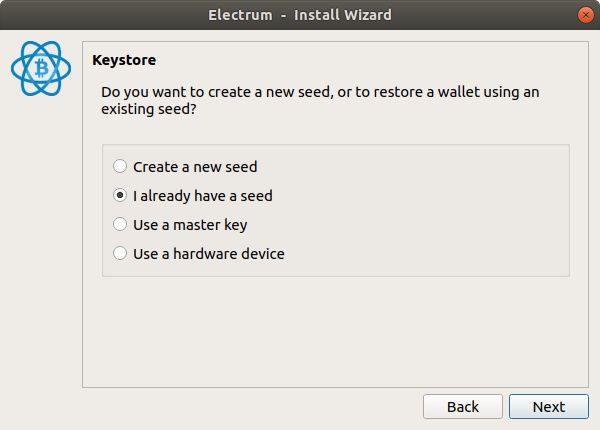Click the 'Use a hardware device' label text
600x430 pixels.
[x=209, y=254]
